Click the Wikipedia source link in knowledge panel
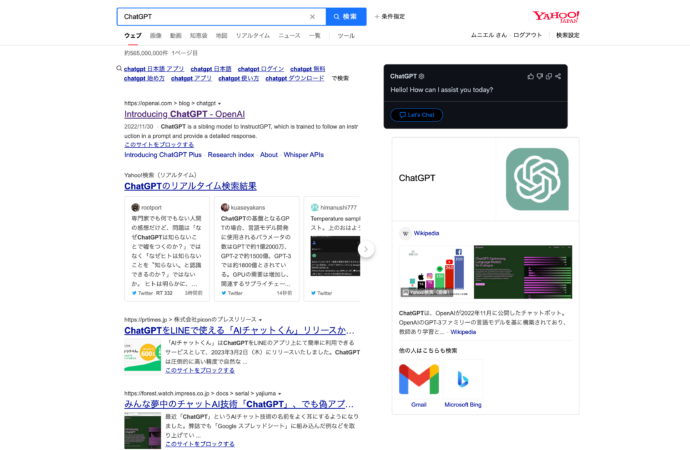This screenshot has width=690, height=450. [426, 234]
